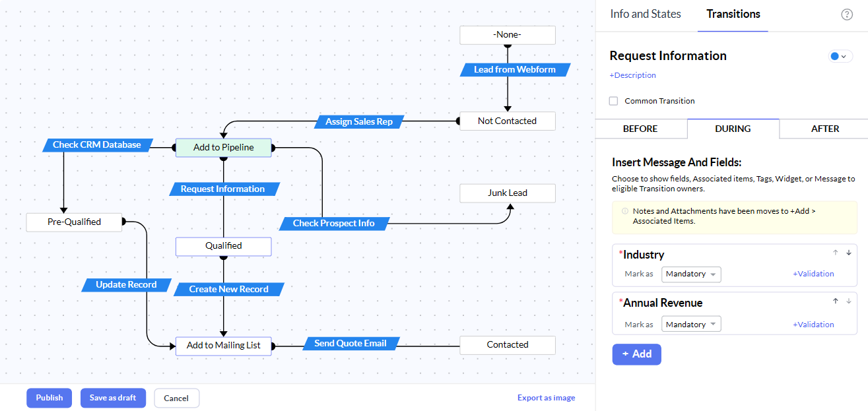Open the AFTER tab
This screenshot has width=868, height=411.
pos(825,129)
